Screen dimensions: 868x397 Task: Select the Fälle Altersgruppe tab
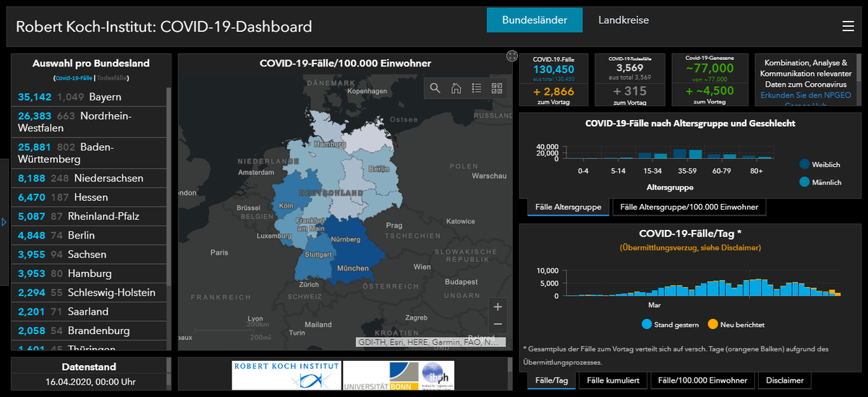click(x=568, y=208)
